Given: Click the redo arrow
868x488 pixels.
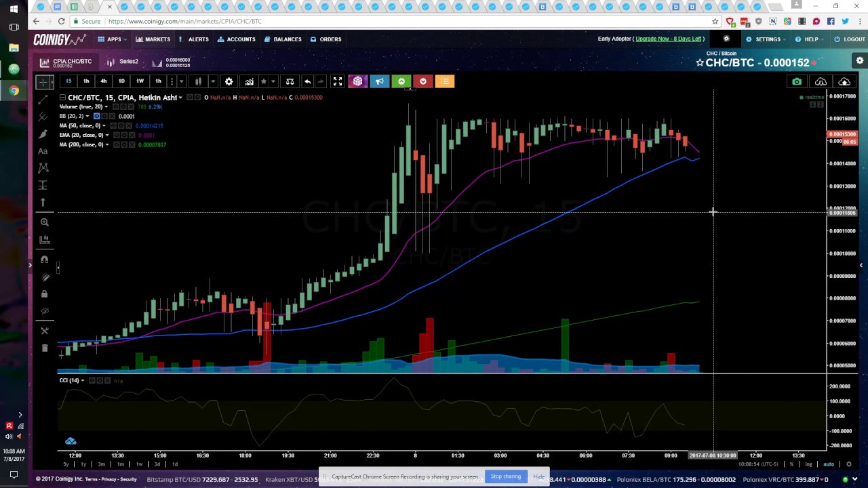Looking at the screenshot, I should (321, 81).
